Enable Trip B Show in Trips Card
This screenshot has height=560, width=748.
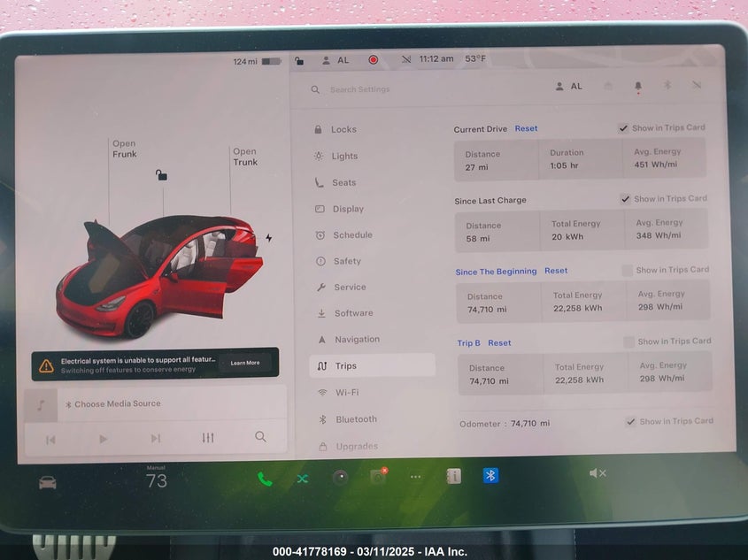coord(628,341)
